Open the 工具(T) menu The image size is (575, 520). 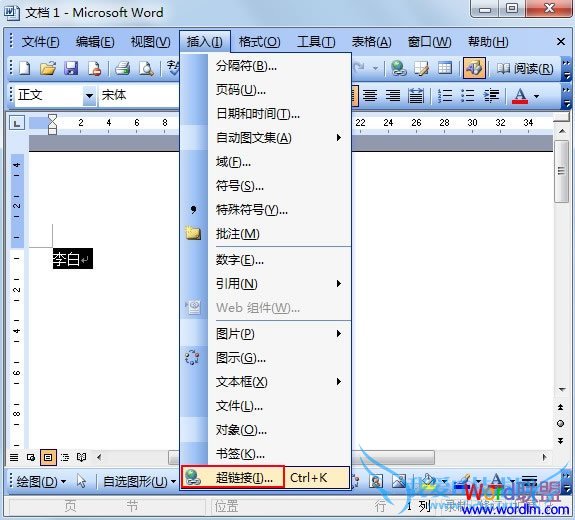click(316, 42)
